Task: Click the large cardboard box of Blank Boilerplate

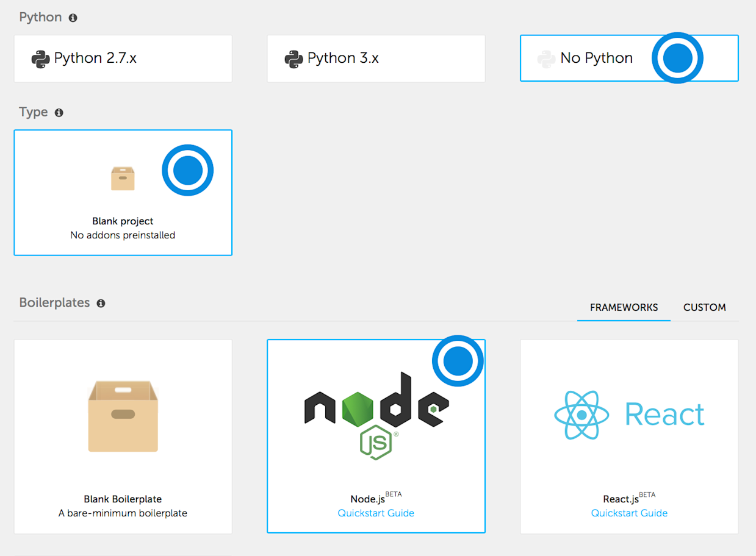Action: (123, 416)
